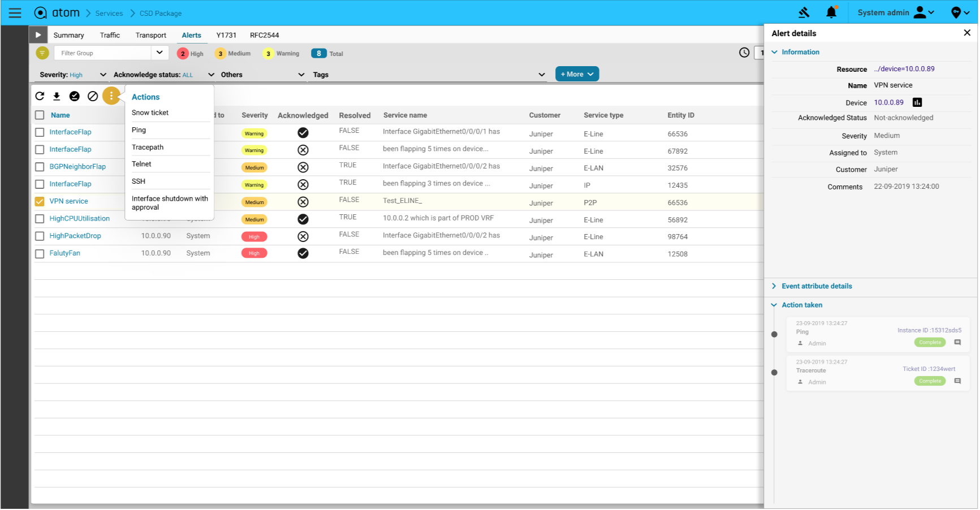Check the HighCPUUtilisation row checkbox
Screen dimensions: 980x510
tap(40, 219)
